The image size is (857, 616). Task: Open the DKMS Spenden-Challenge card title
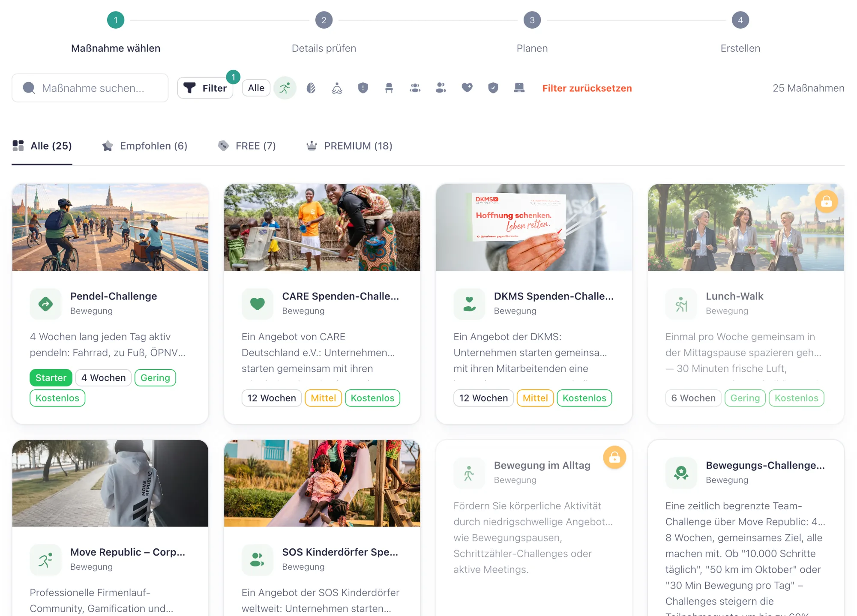click(553, 296)
